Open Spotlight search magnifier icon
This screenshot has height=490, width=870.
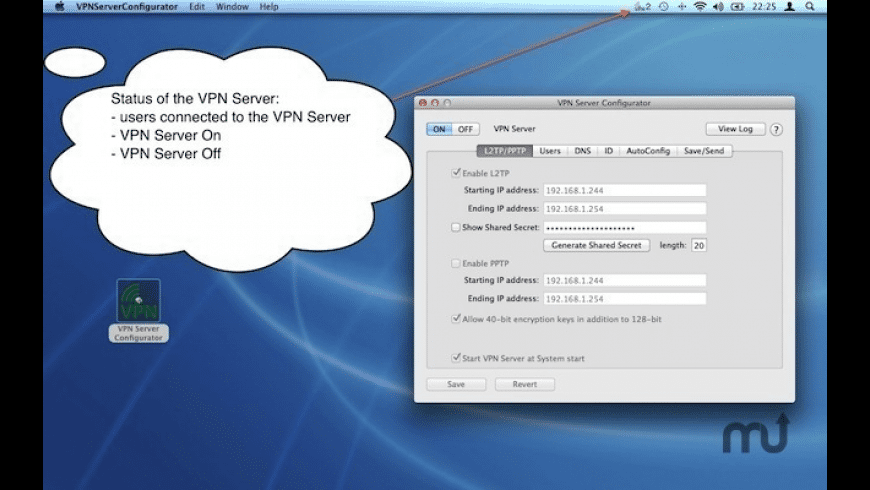click(x=810, y=7)
